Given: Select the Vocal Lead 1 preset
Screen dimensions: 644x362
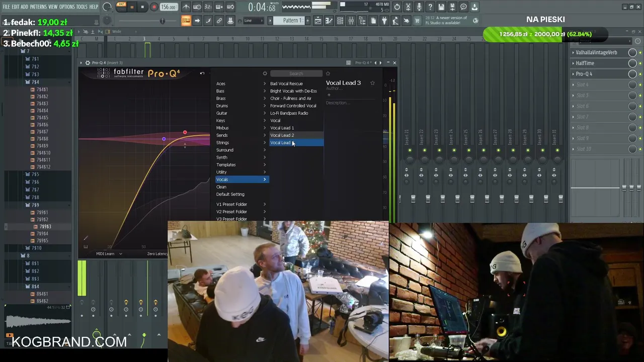Looking at the screenshot, I should 296,128.
